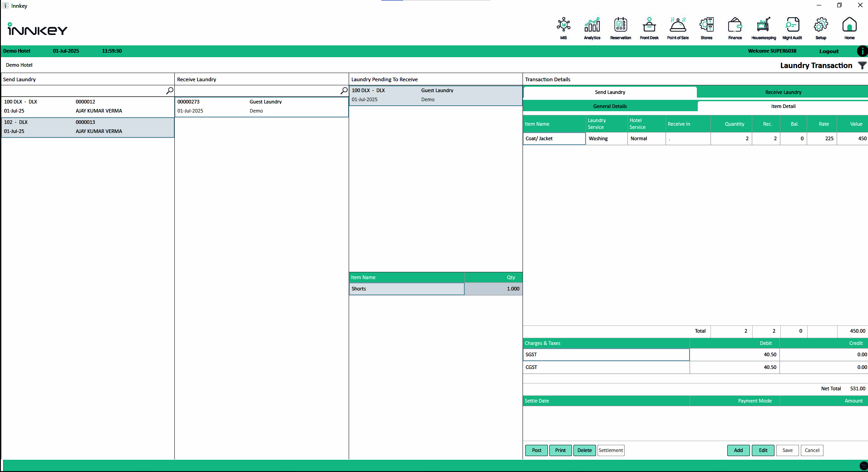Select the SGST charge row
This screenshot has width=868, height=472.
pyautogui.click(x=695, y=354)
